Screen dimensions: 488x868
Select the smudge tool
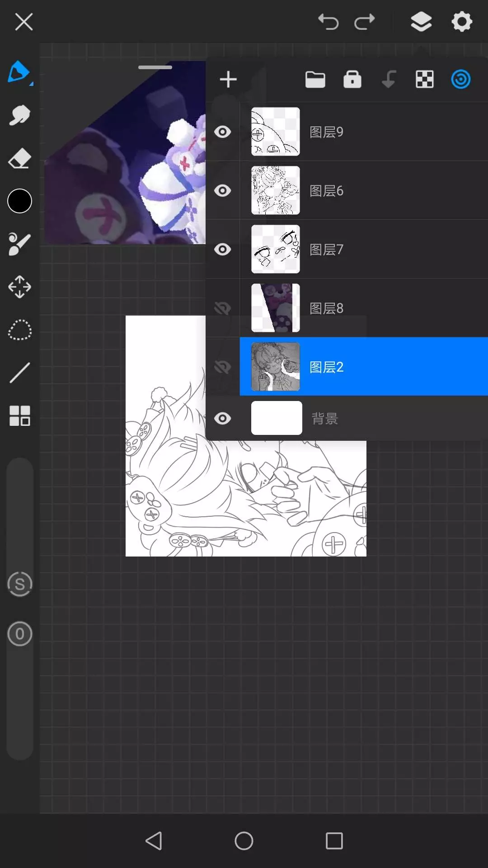coord(19,115)
